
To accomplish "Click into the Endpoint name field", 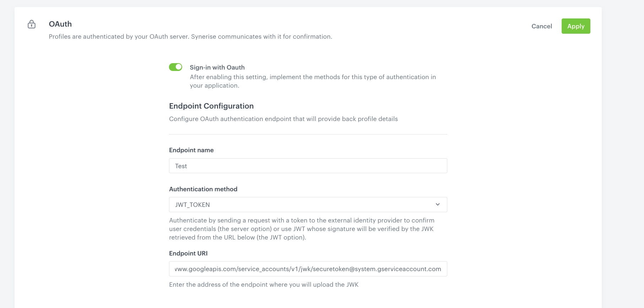I will coord(307,165).
